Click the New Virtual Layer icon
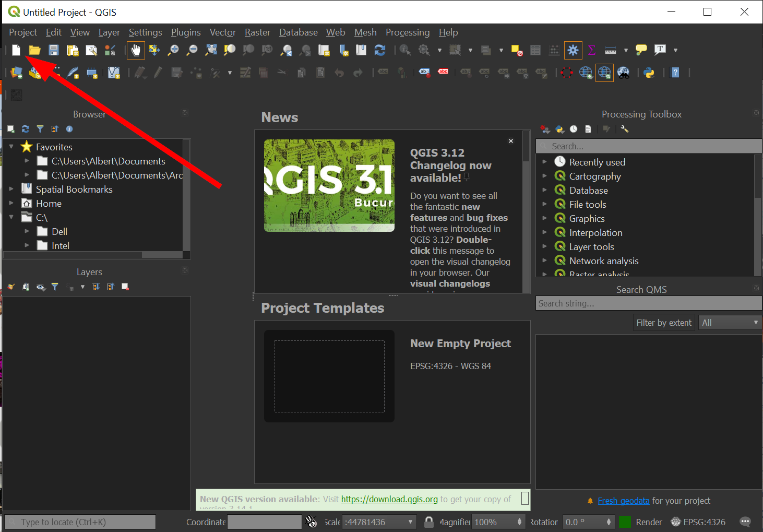 click(x=114, y=73)
